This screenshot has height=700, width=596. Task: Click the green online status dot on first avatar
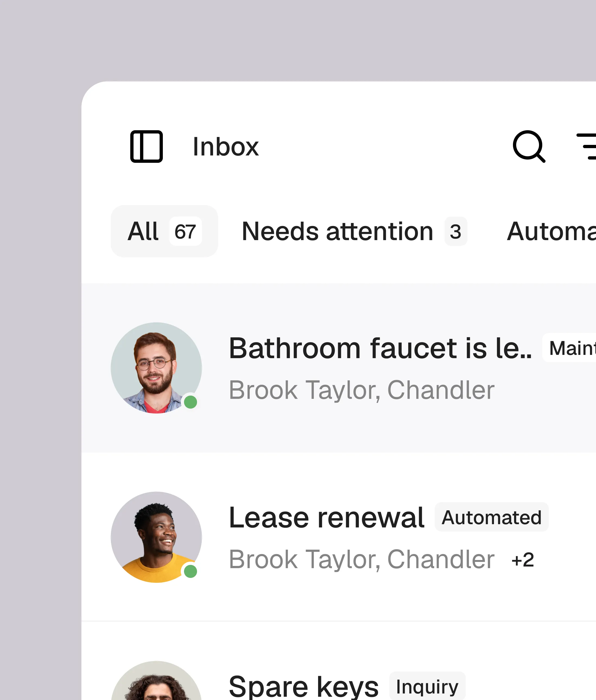(x=191, y=402)
